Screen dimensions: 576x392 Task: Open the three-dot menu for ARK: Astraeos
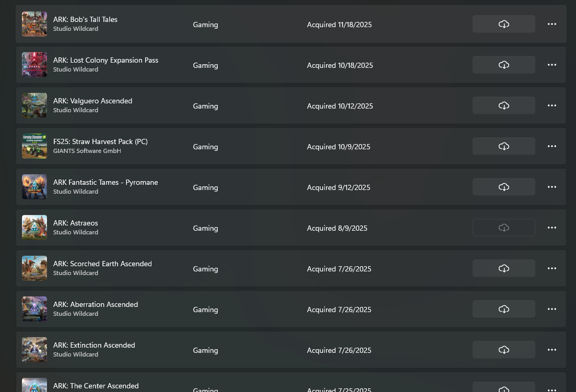[x=552, y=228]
